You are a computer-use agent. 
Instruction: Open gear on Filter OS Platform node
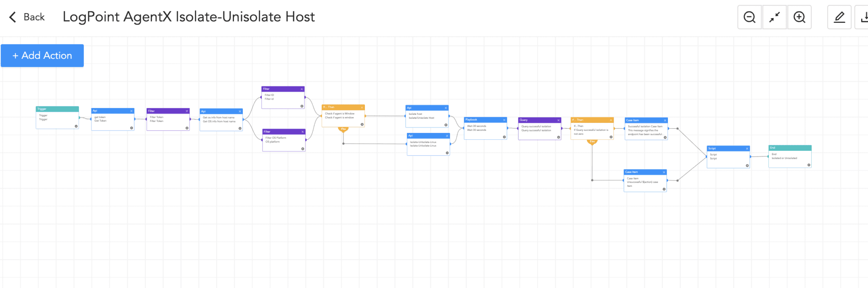[303, 149]
